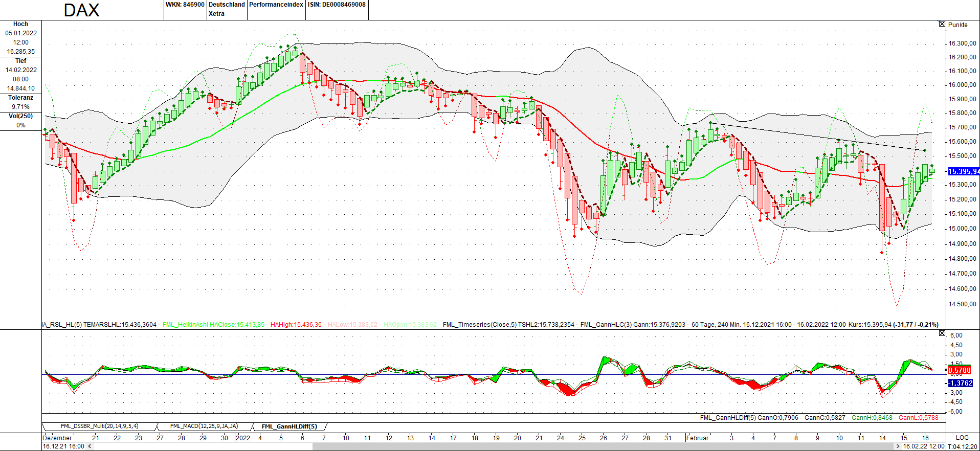Click the FML_GannHLC(3) Gann legend entry
The width and height of the screenshot is (980, 451).
pyautogui.click(x=633, y=325)
